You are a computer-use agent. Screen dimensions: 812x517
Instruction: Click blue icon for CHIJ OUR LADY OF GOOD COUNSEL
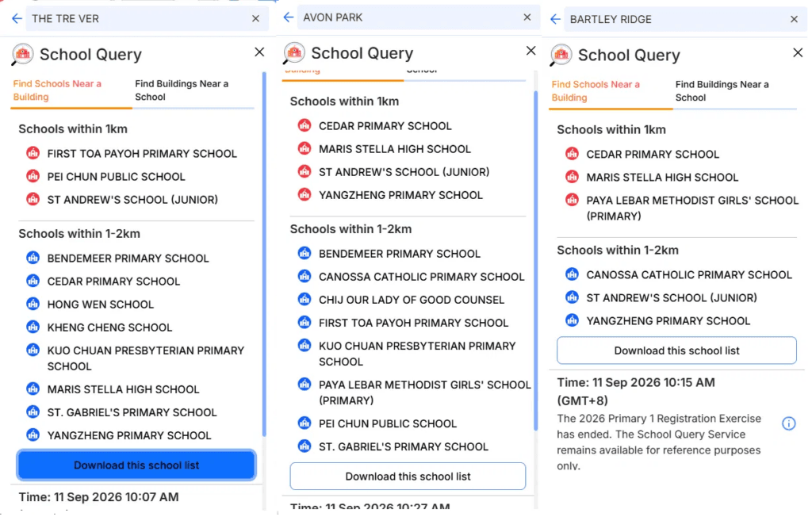tap(304, 299)
